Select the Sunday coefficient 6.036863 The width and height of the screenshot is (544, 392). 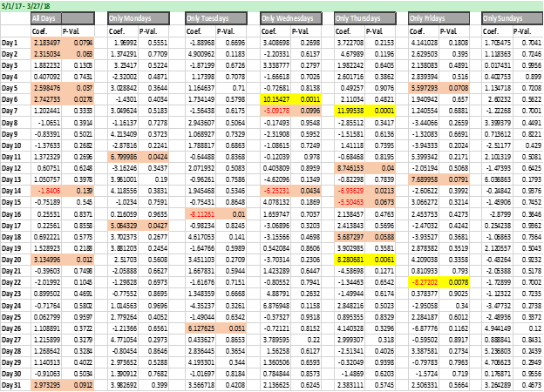tap(497, 179)
